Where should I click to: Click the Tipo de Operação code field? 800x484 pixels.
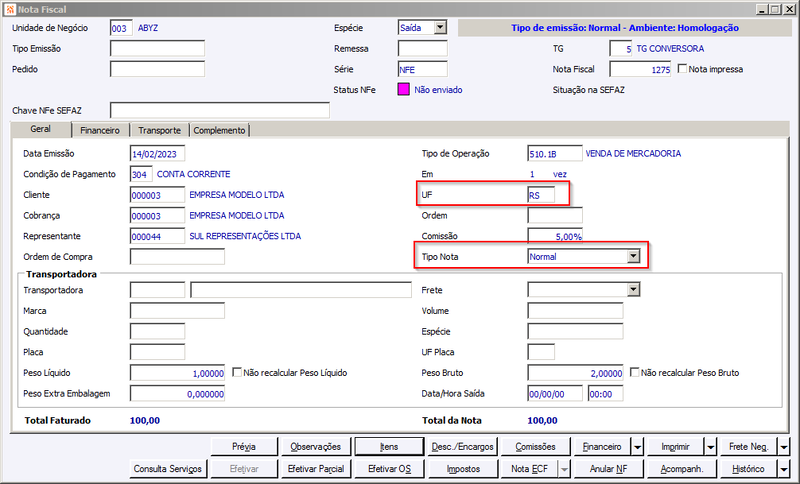(x=555, y=154)
